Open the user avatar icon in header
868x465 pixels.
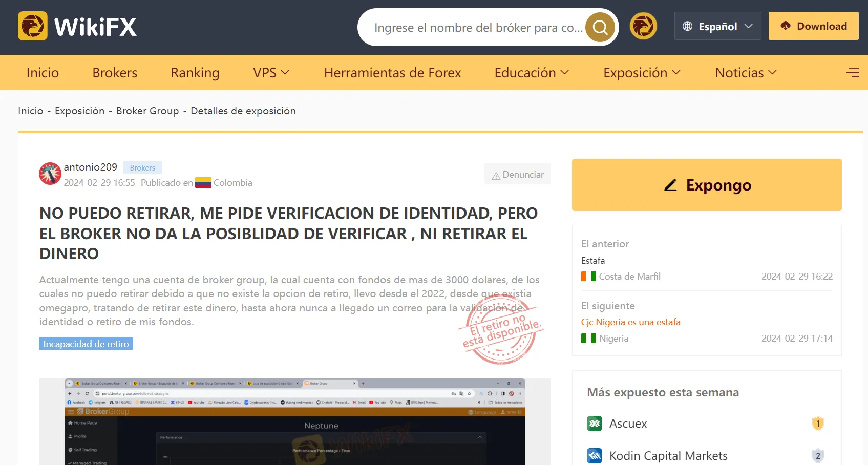pyautogui.click(x=643, y=26)
